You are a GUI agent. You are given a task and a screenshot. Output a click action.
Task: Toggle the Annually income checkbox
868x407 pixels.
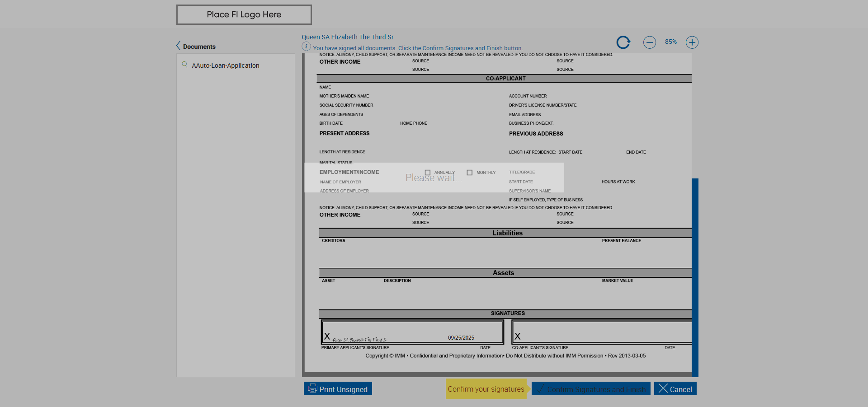click(x=428, y=173)
